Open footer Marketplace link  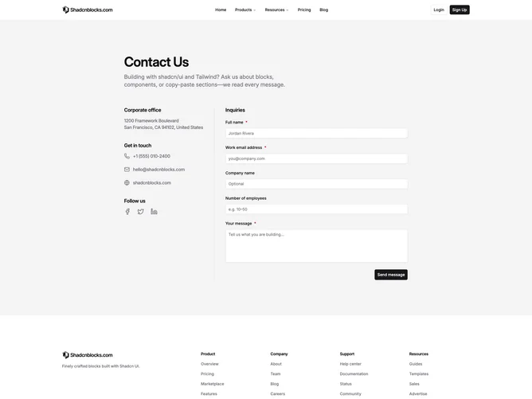tap(213, 384)
